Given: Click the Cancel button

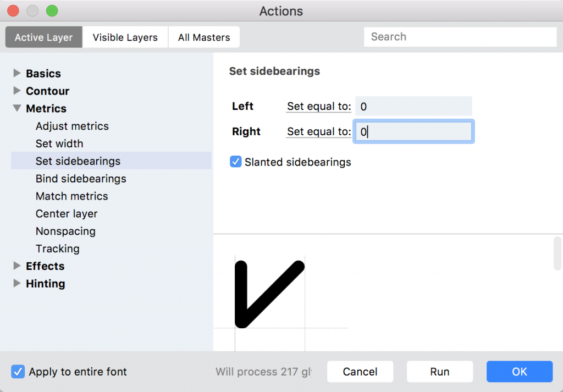Looking at the screenshot, I should pyautogui.click(x=360, y=372).
